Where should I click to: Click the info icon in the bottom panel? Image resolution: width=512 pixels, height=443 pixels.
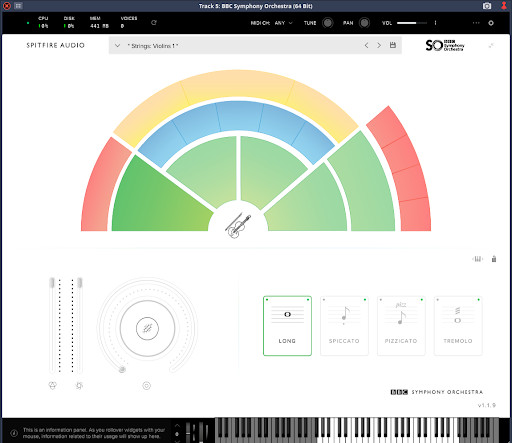click(14, 433)
